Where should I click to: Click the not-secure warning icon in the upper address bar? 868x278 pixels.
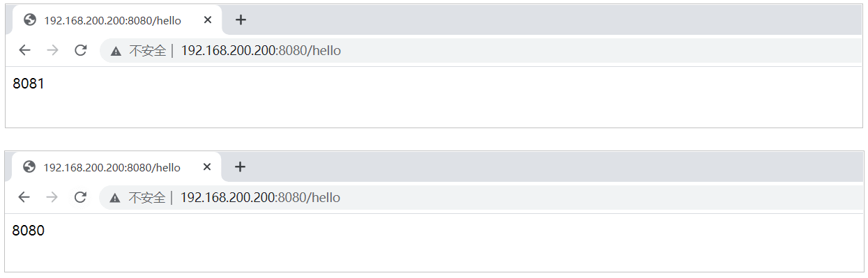coord(116,51)
